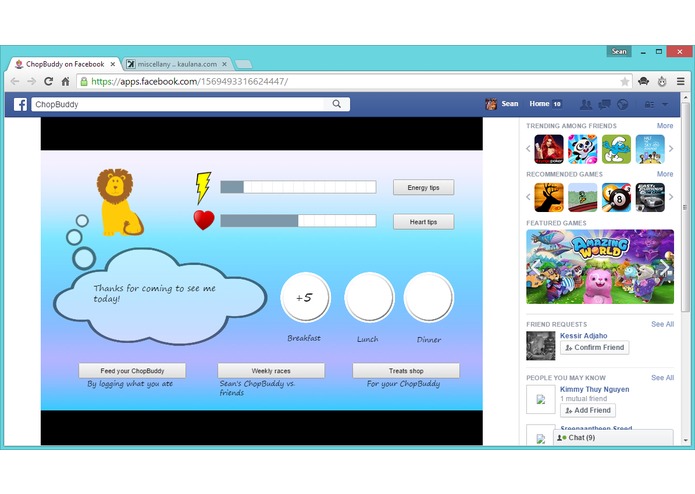Click Feed your ChopBuddy button
Viewport: 695px width, 494px height.
coord(132,371)
